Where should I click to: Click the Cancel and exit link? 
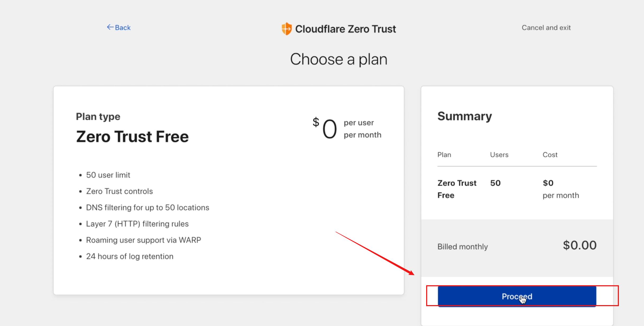tap(546, 28)
